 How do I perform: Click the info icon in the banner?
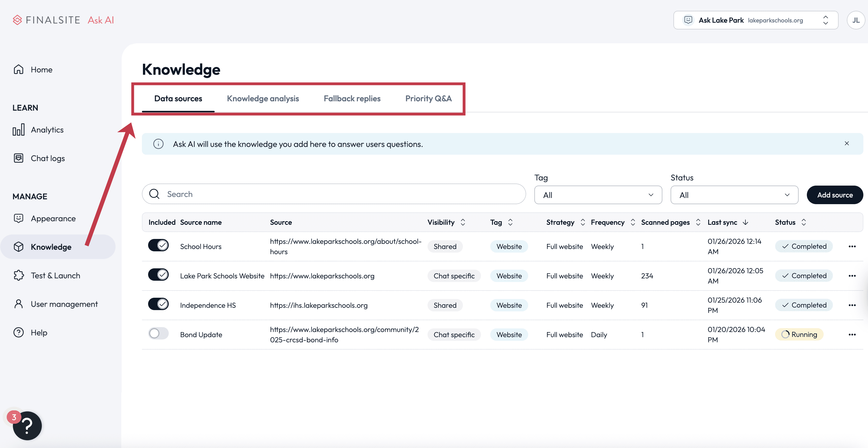158,144
